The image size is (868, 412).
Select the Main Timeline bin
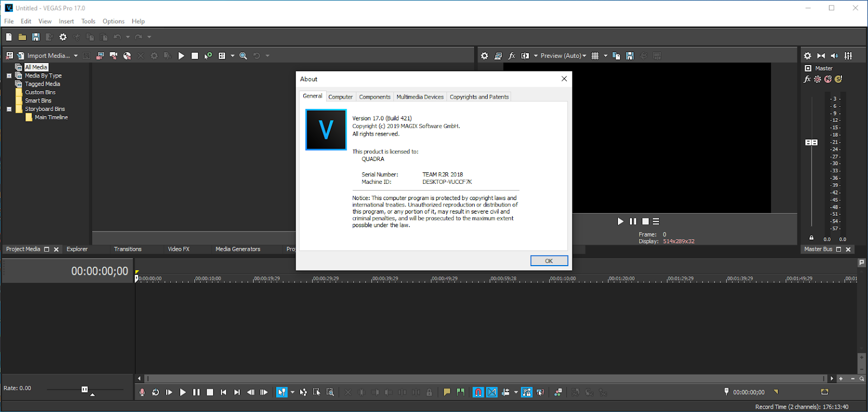[x=52, y=117]
